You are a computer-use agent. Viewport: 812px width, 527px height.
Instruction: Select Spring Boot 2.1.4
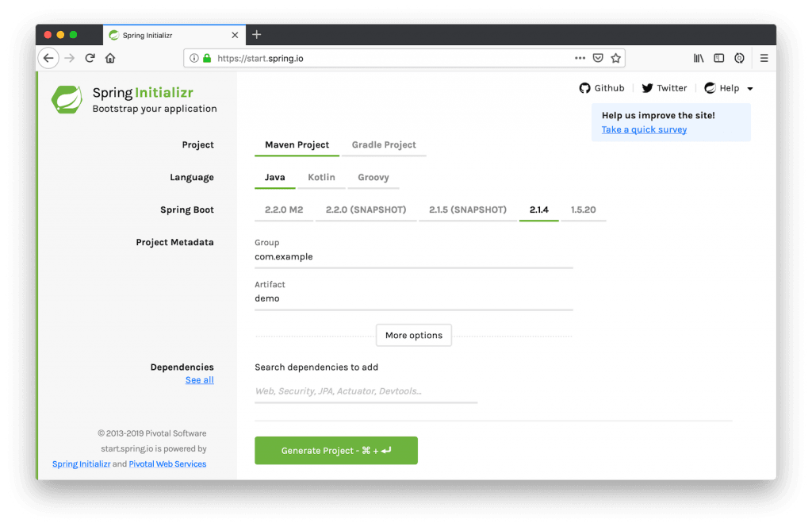pyautogui.click(x=539, y=210)
